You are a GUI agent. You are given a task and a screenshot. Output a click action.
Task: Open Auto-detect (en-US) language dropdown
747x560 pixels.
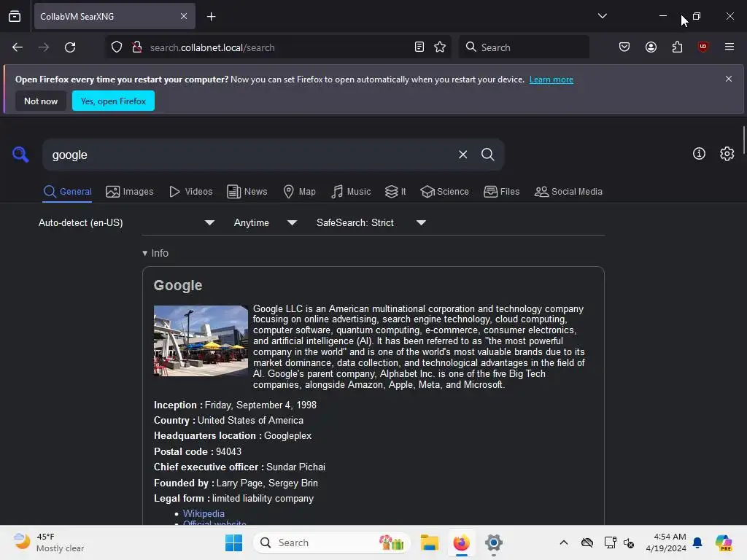point(126,222)
